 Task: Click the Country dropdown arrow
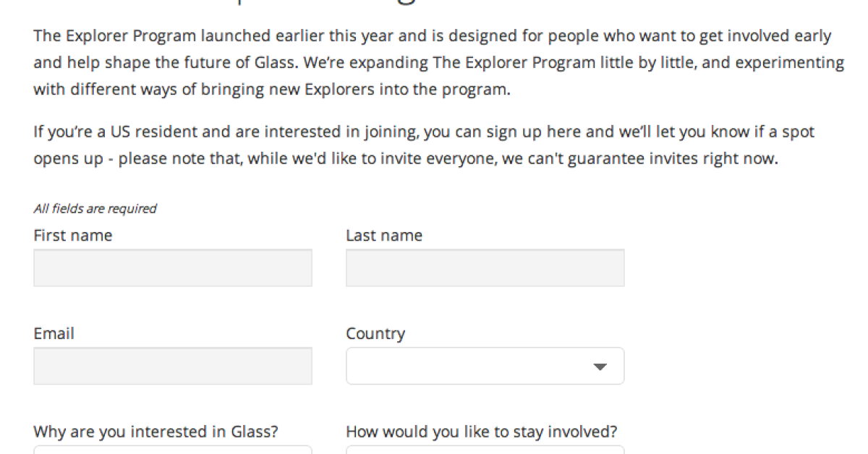pos(600,367)
